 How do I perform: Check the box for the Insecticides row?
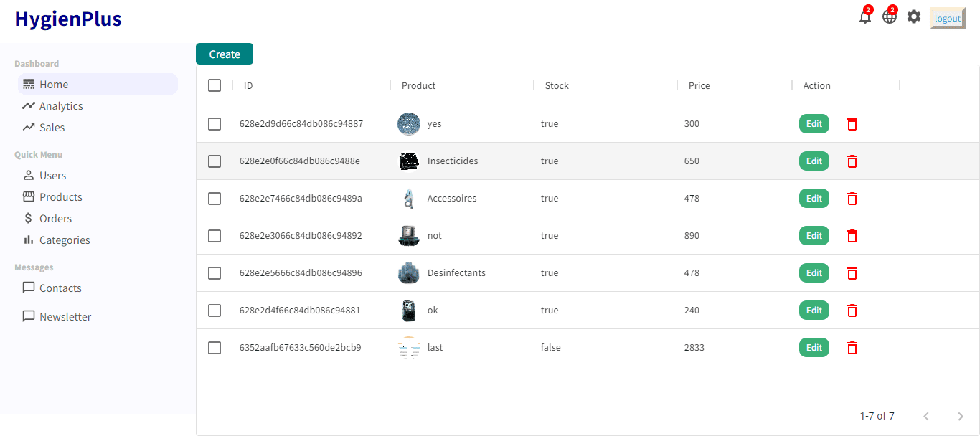[215, 161]
